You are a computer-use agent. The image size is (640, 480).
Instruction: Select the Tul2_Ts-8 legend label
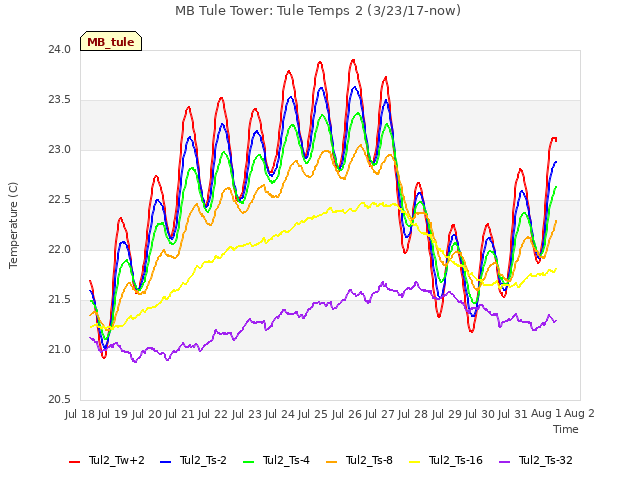(x=369, y=460)
